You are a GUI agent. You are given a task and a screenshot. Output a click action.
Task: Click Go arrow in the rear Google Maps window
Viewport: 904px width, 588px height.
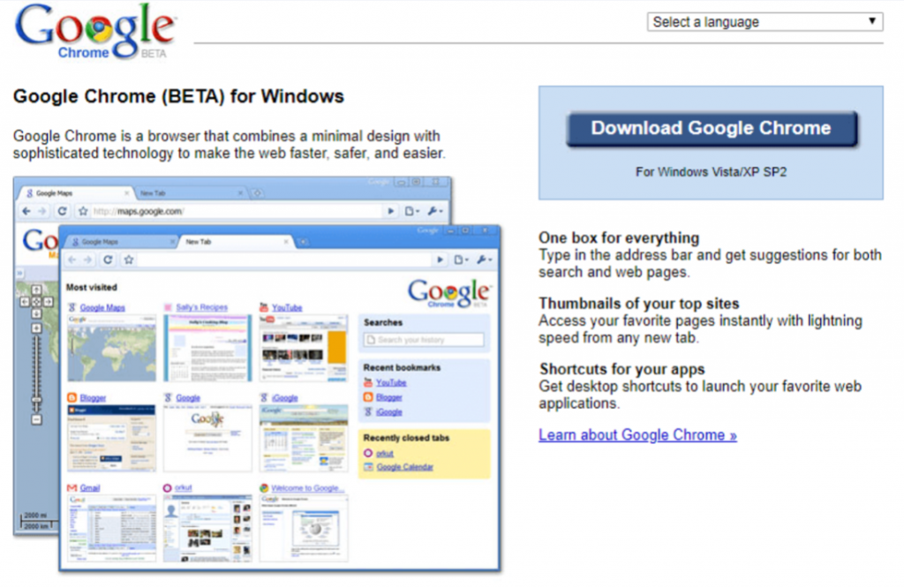click(391, 212)
